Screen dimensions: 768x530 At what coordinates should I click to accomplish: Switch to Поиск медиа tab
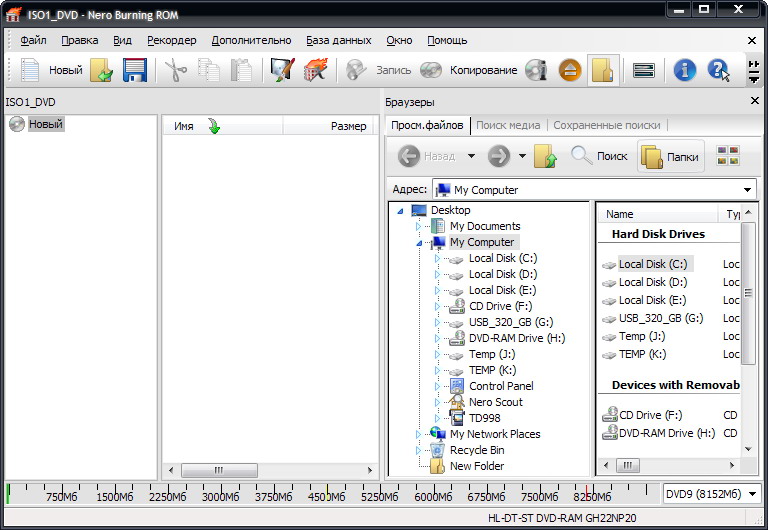pos(508,125)
